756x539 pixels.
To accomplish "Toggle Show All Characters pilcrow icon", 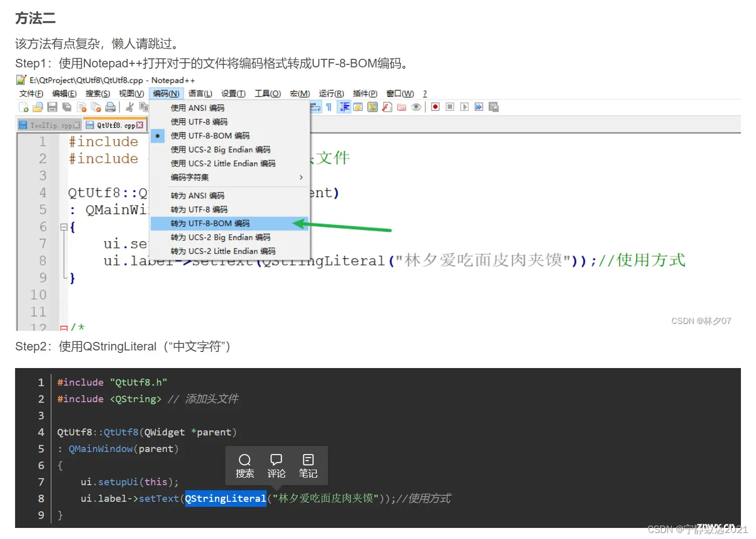I will tap(329, 107).
